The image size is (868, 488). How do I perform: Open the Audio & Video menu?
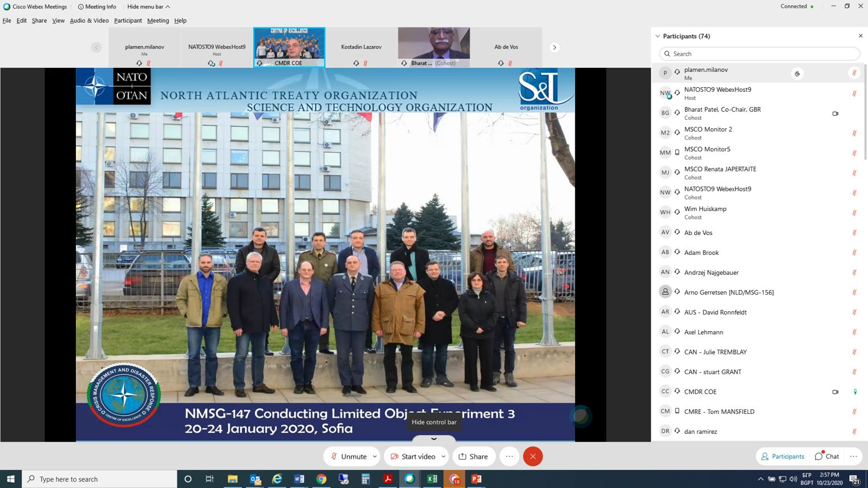89,21
